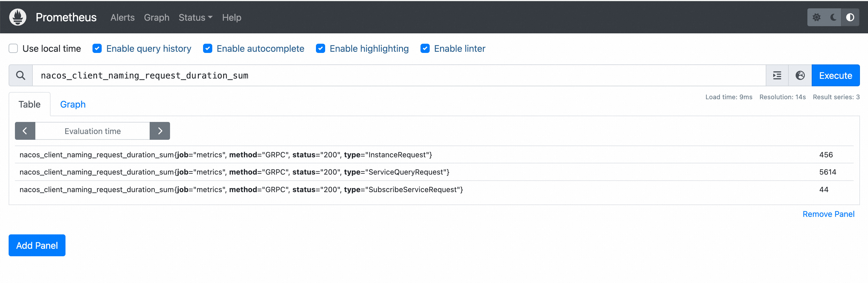Focus the query expression input
Viewport: 868px width, 283px height.
pyautogui.click(x=399, y=76)
